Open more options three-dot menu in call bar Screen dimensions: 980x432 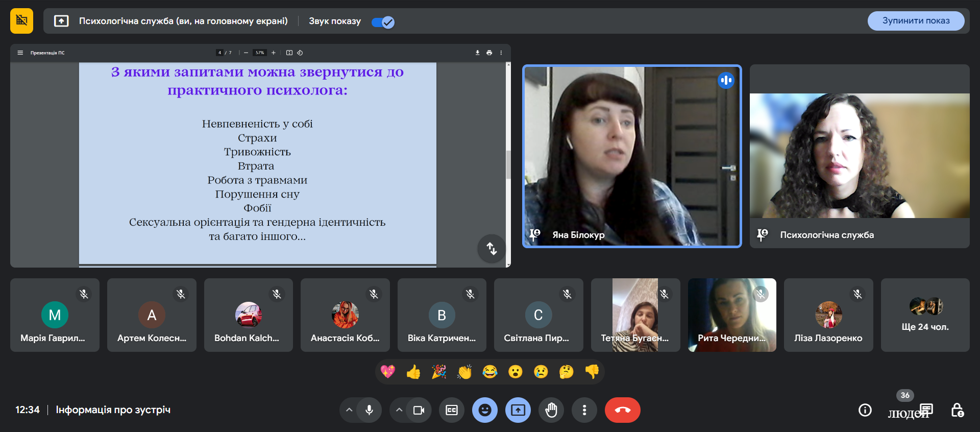584,410
